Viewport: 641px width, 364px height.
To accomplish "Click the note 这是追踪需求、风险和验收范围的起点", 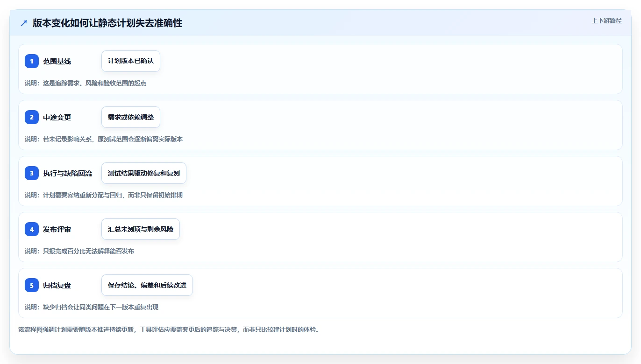I will 85,83.
